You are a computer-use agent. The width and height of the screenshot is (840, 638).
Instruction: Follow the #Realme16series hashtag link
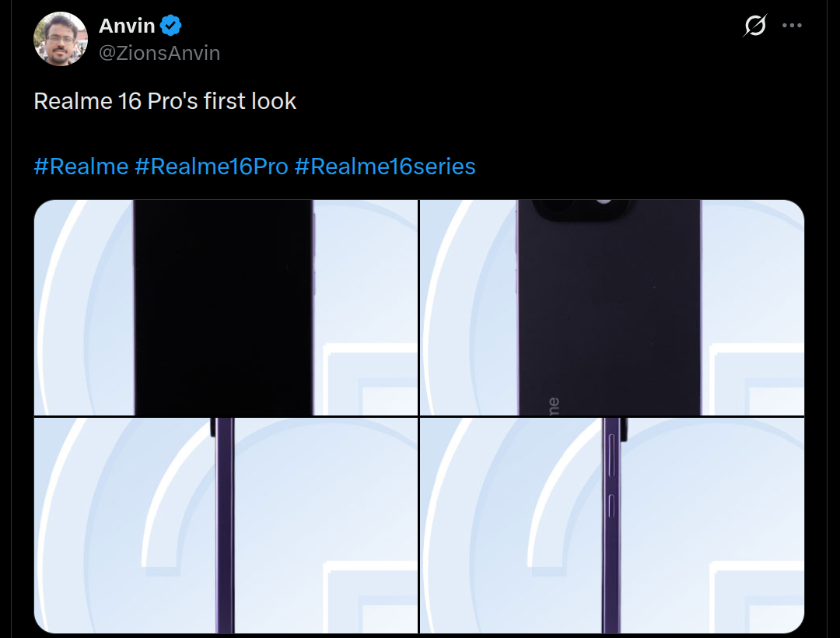pos(384,167)
